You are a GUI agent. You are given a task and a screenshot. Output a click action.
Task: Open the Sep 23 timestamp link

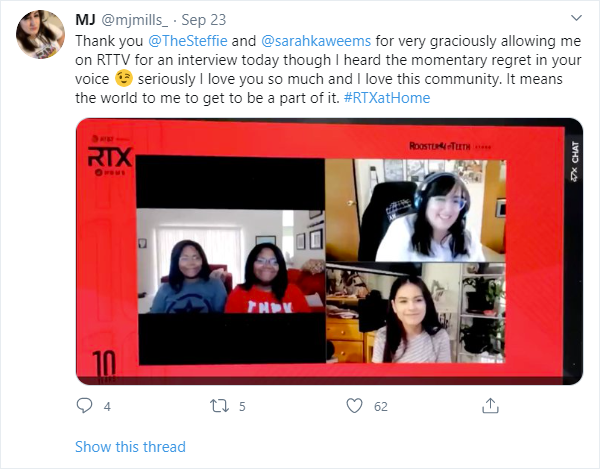204,20
